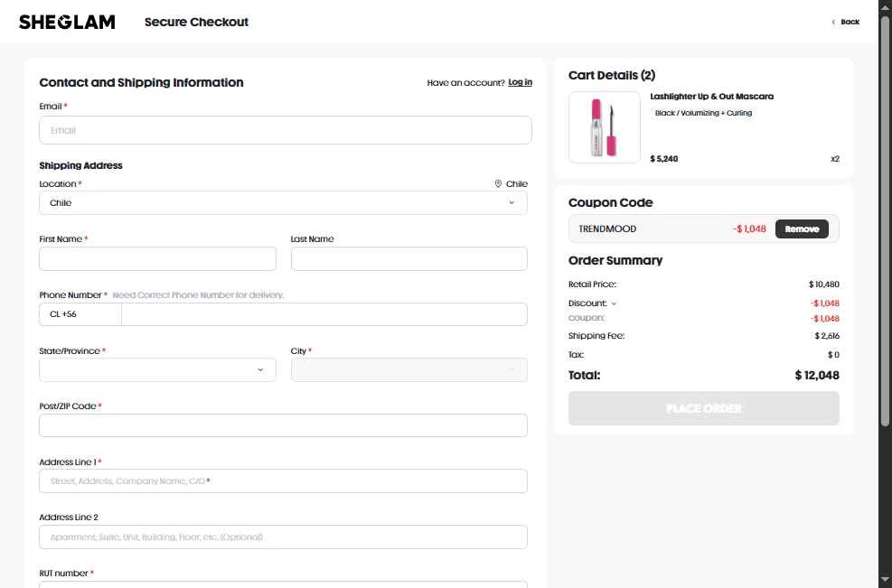
Task: Click the Place Order button
Action: pos(704,408)
